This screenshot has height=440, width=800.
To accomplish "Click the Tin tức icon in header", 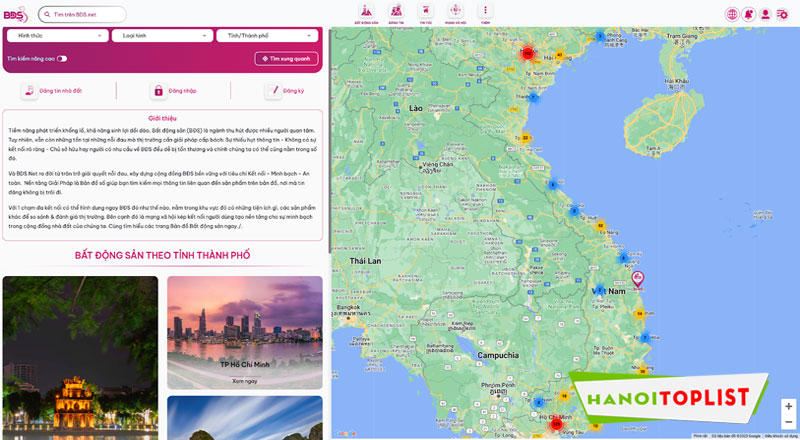I will point(425,13).
